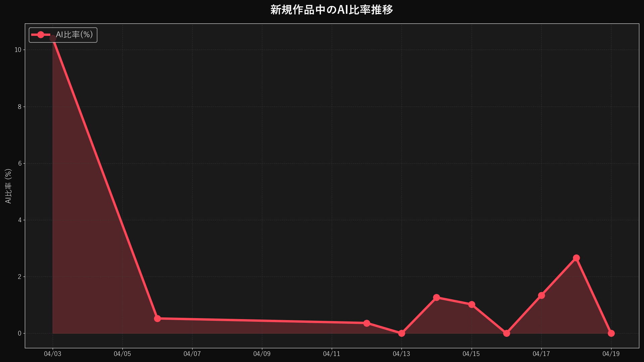Select the y-axis label AI比率 (%)

click(8, 185)
